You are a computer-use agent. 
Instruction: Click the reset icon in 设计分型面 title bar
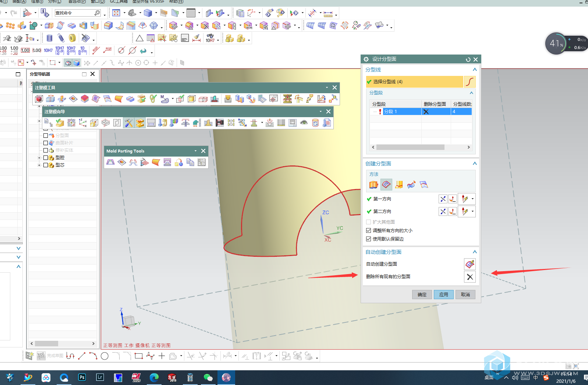click(x=468, y=59)
